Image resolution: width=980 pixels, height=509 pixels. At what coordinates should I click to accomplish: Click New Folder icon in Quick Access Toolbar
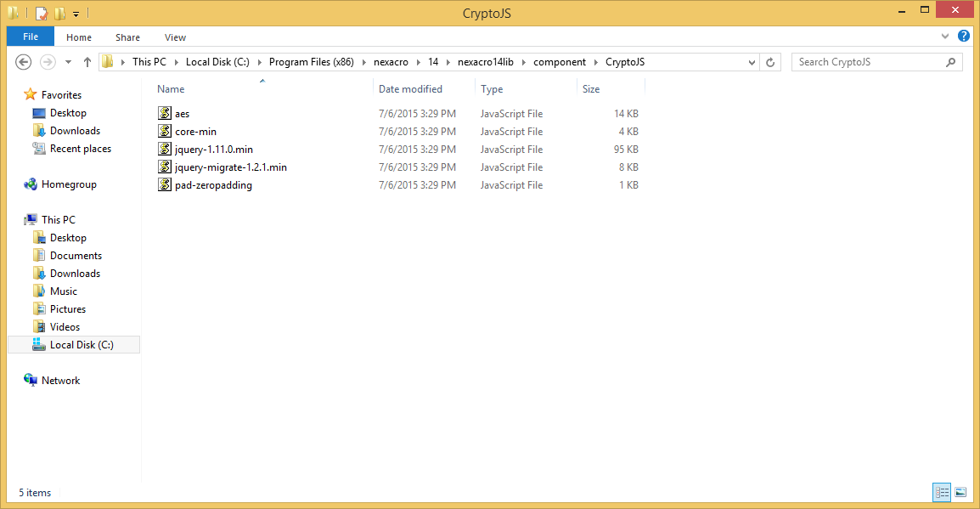(60, 13)
